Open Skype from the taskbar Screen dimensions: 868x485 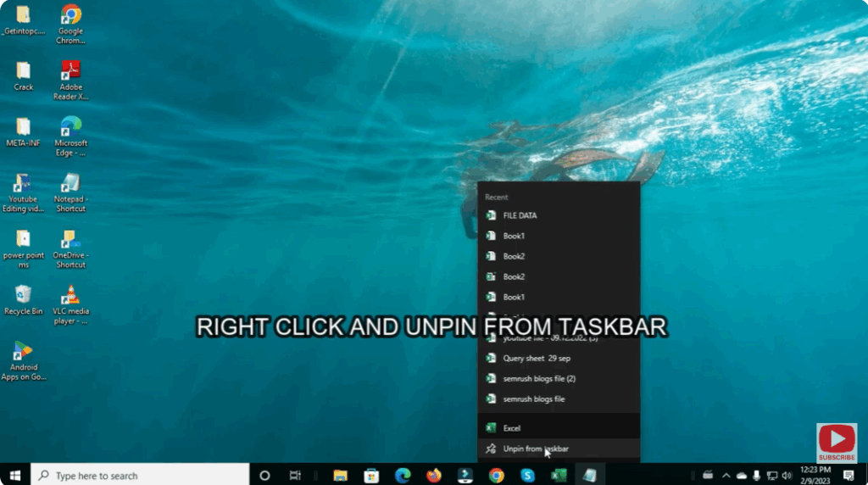click(527, 475)
